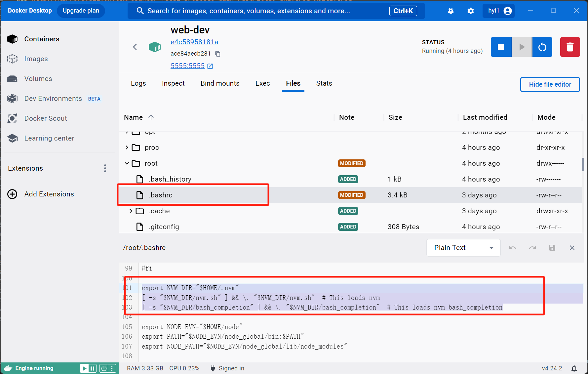Screen dimensions: 588x374
Task: Redo edit in file editor
Action: tap(532, 248)
